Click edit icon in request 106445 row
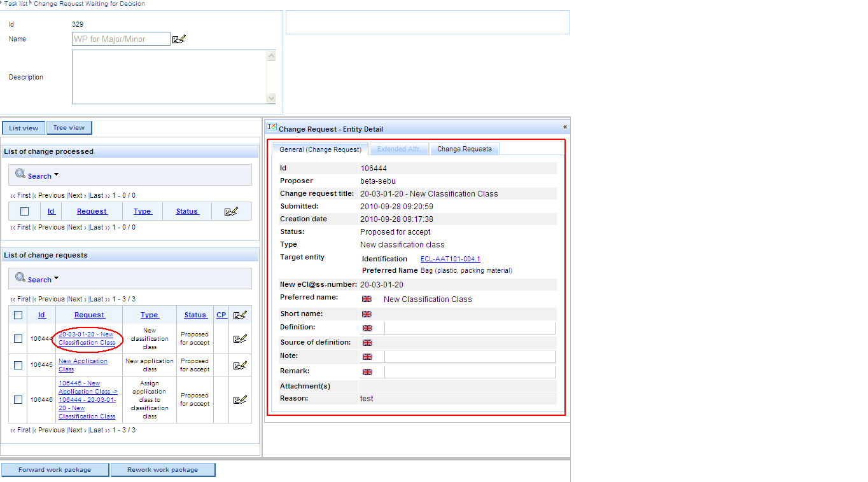 pyautogui.click(x=240, y=365)
